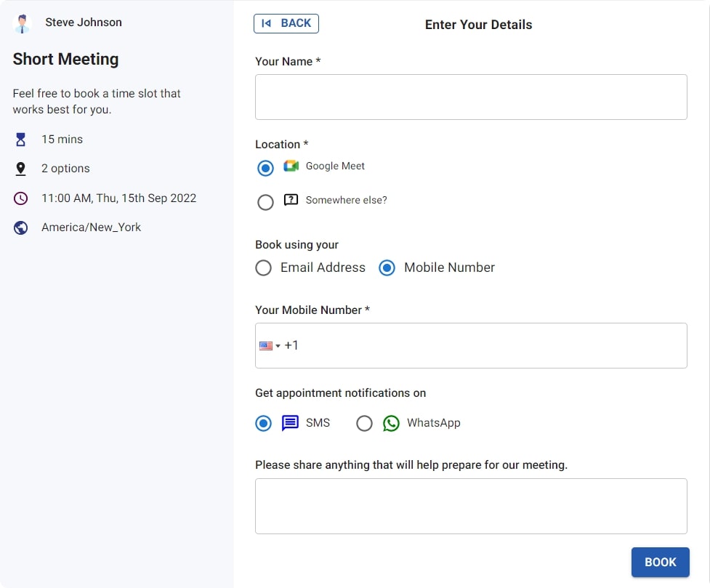710x588 pixels.
Task: Click the location pin icon
Action: [21, 169]
